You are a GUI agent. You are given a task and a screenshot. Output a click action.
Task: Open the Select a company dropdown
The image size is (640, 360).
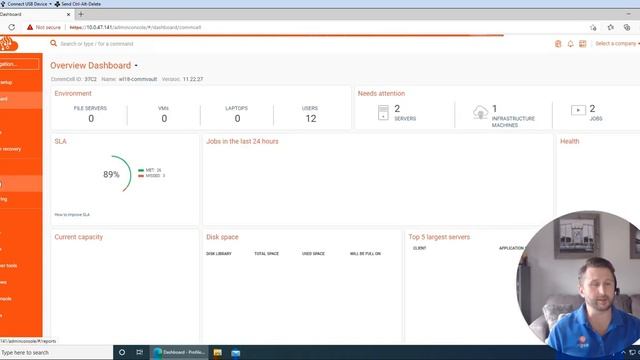617,44
